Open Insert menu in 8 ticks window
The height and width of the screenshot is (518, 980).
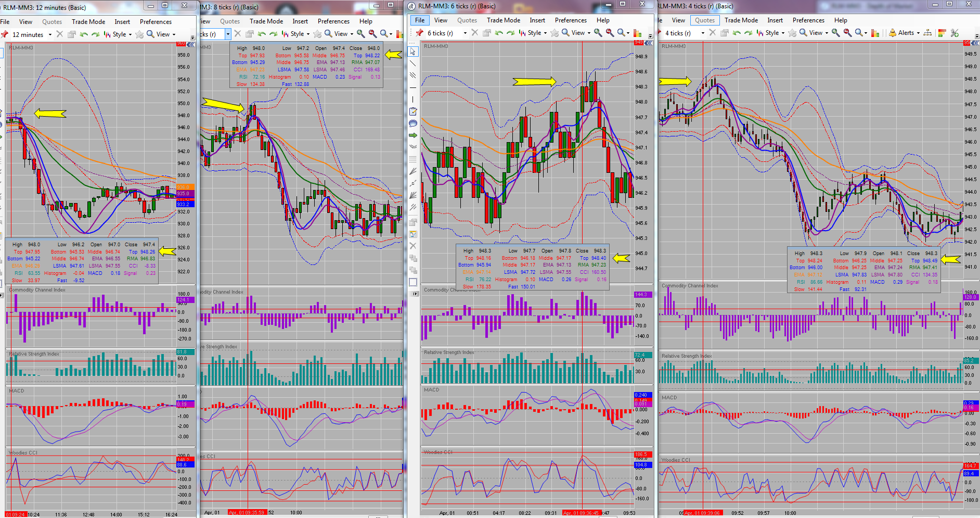300,21
